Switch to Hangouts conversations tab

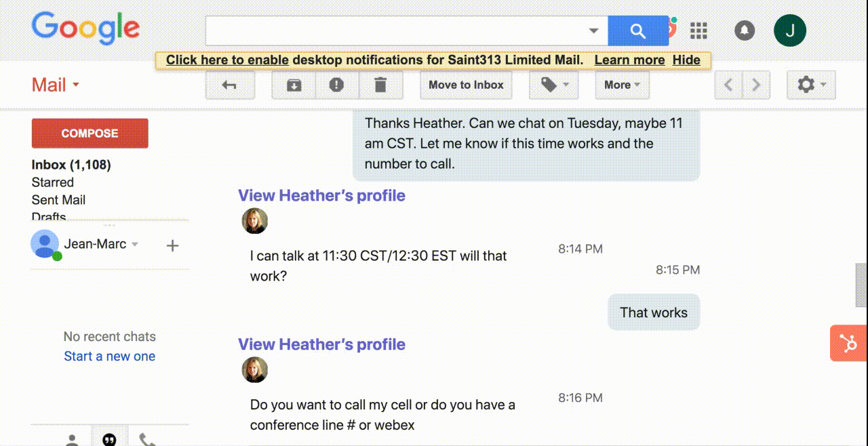[x=109, y=439]
